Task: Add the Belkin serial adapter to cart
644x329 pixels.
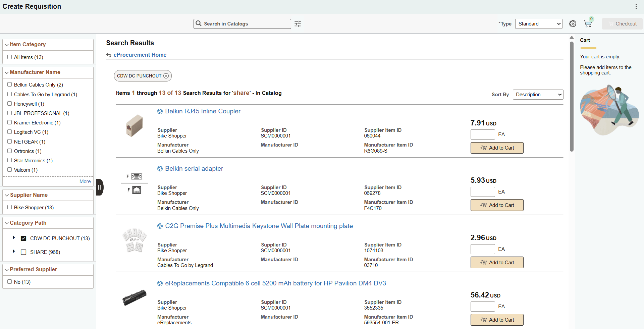Action: [497, 205]
